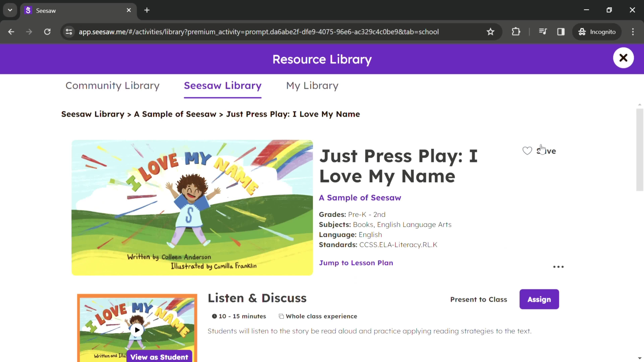
Task: Bookmark this page with the star icon
Action: tap(490, 32)
